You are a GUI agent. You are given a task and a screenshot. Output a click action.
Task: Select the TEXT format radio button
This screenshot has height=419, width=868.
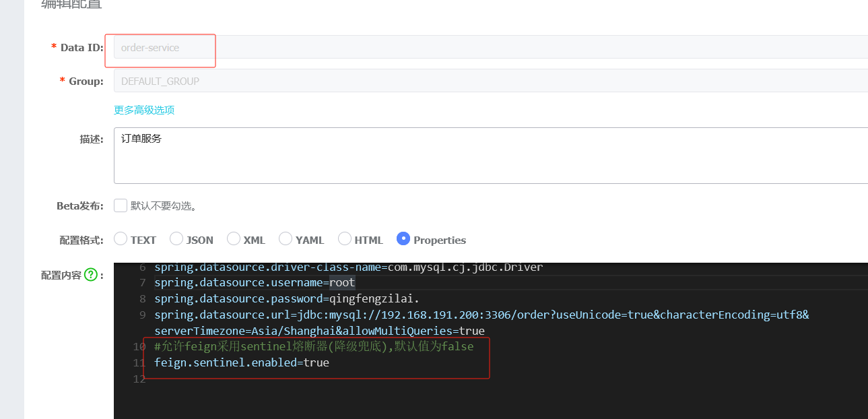(x=121, y=238)
